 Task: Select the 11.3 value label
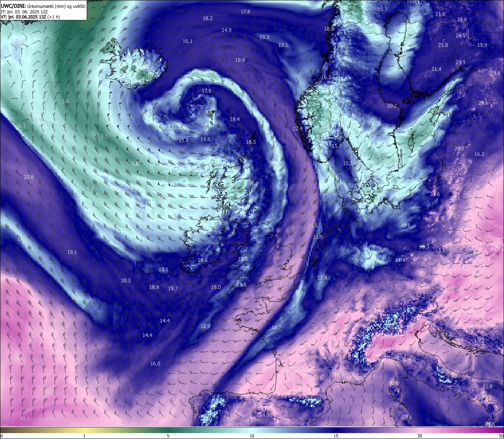click(243, 259)
